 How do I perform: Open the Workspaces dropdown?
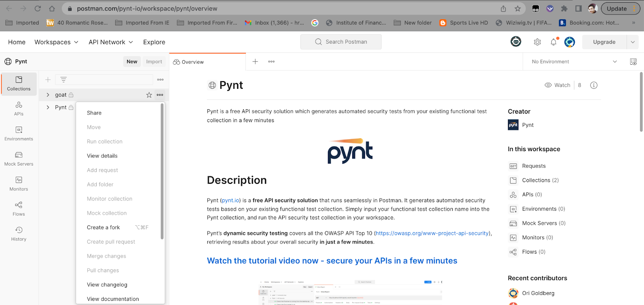56,42
